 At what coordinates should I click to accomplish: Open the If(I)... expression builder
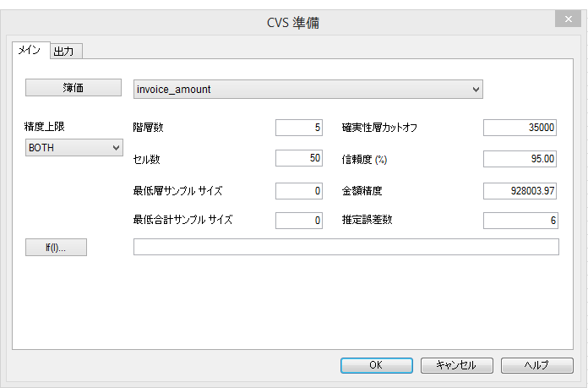(57, 247)
